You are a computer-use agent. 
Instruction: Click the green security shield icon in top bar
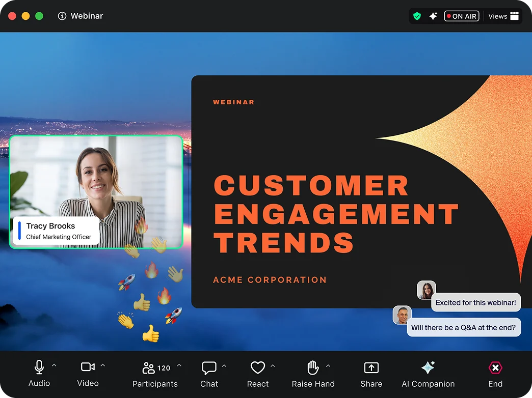[417, 16]
